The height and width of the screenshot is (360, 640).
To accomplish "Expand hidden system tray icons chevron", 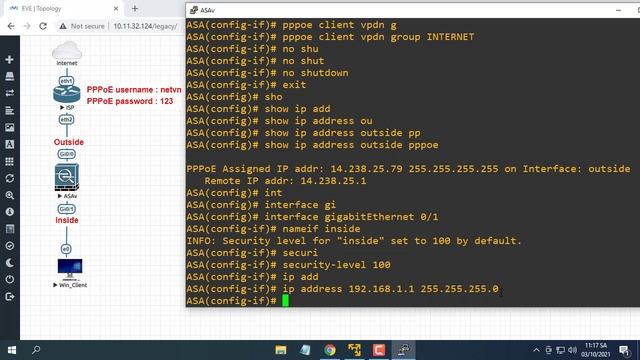I will tap(536, 350).
